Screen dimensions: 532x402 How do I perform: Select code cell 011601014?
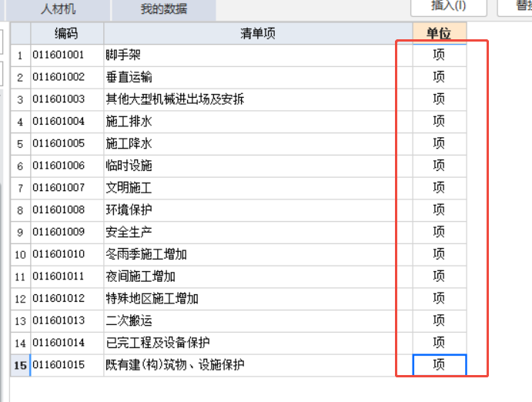pos(67,343)
